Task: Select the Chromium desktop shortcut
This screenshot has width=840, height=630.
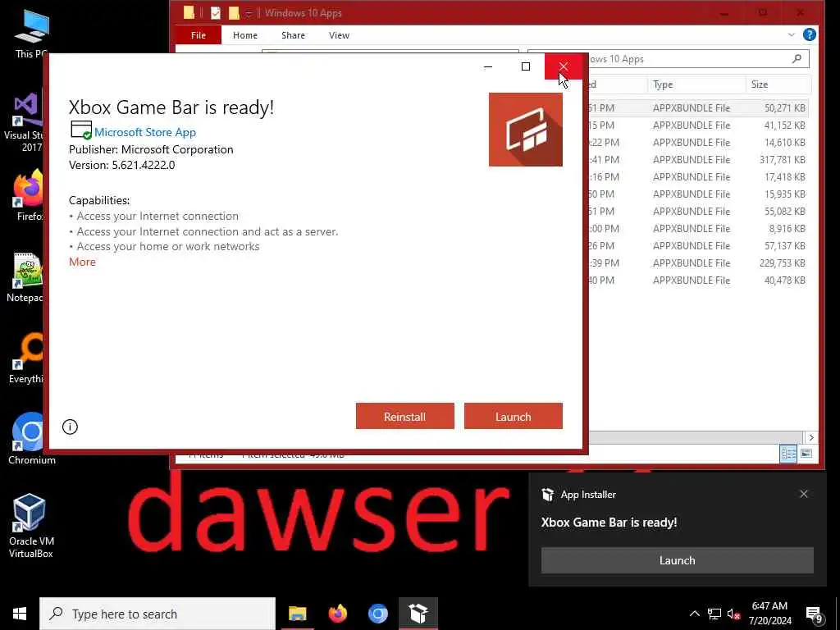Action: click(x=31, y=439)
